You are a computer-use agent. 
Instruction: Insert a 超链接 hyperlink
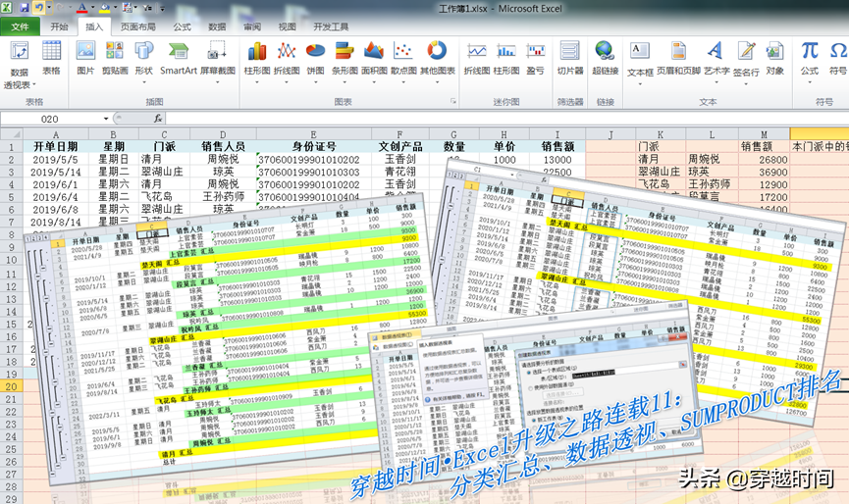(x=605, y=59)
